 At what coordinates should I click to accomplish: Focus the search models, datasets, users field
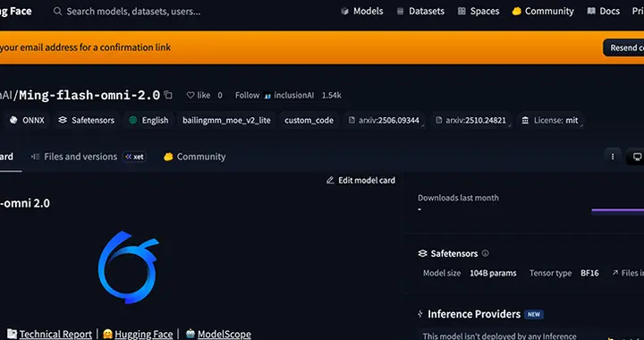[x=133, y=12]
